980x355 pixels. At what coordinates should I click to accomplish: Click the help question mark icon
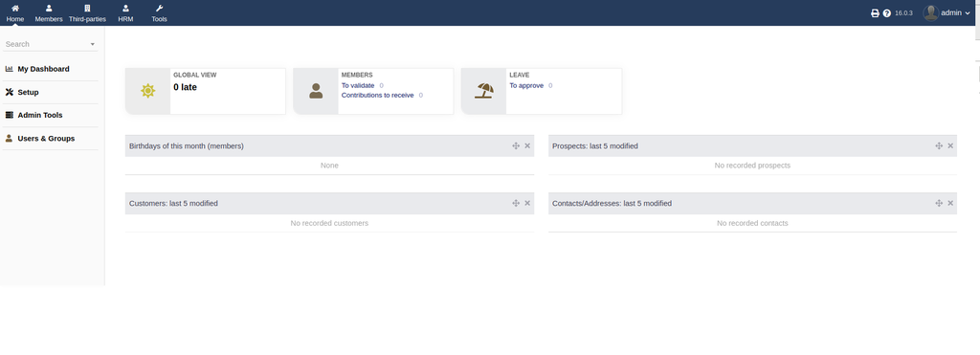(x=887, y=13)
